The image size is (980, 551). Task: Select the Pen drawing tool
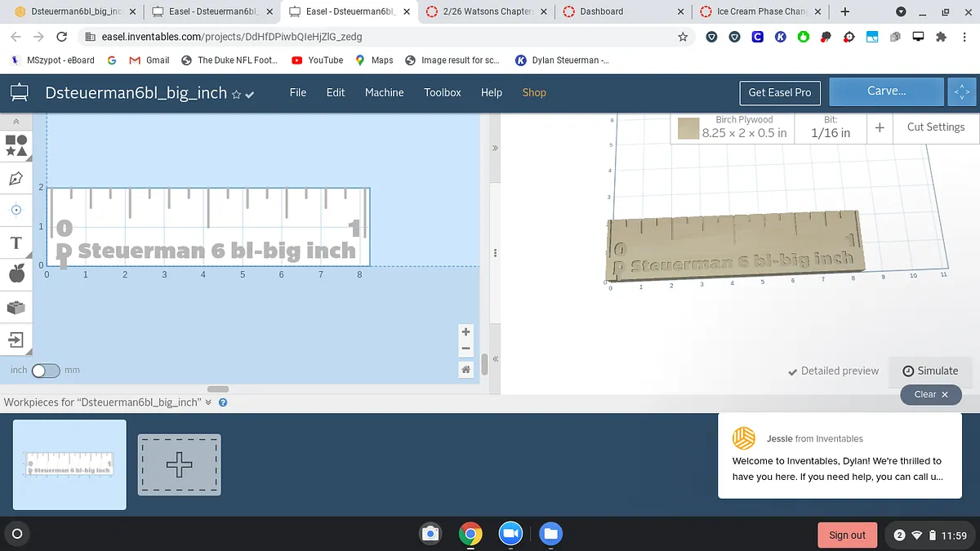pos(16,179)
